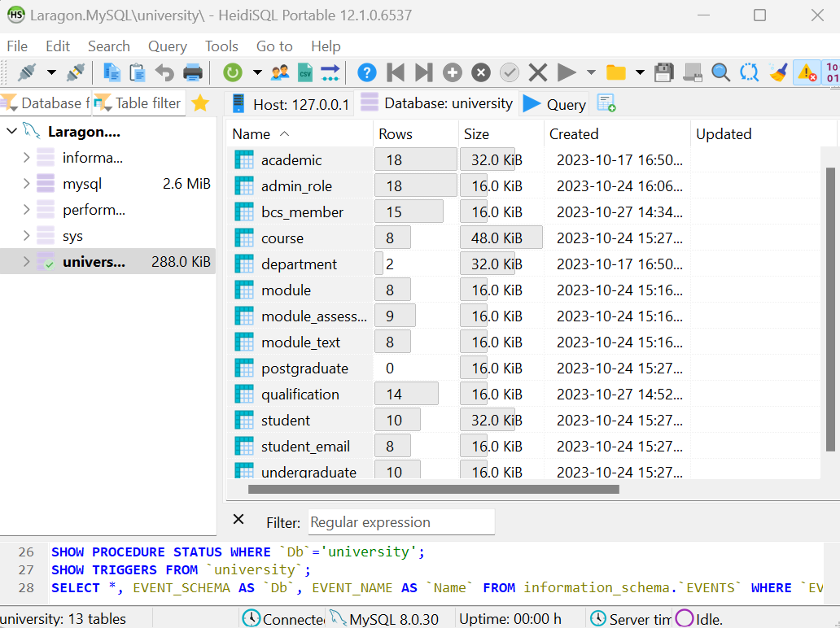Expand the sys database node
Image resolution: width=840 pixels, height=628 pixels.
26,236
